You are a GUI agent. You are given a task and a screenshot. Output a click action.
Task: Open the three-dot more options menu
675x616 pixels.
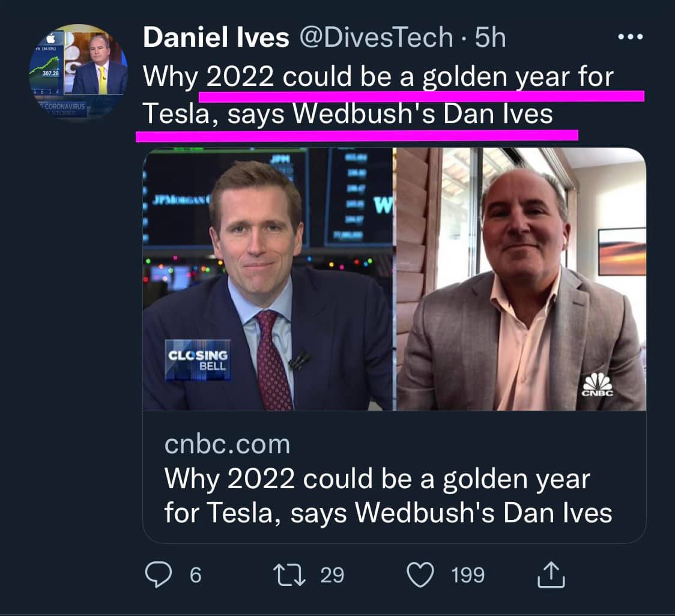[x=630, y=37]
